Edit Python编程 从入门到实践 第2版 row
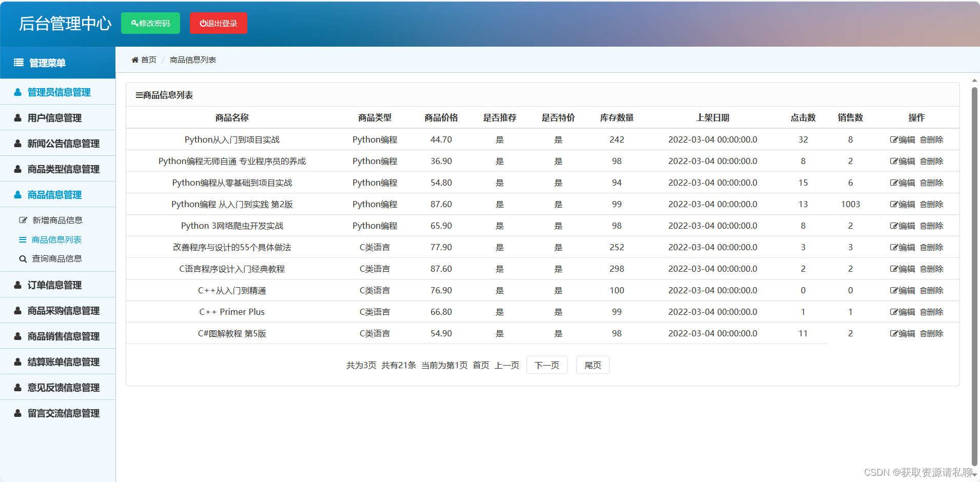This screenshot has height=482, width=980. [903, 204]
